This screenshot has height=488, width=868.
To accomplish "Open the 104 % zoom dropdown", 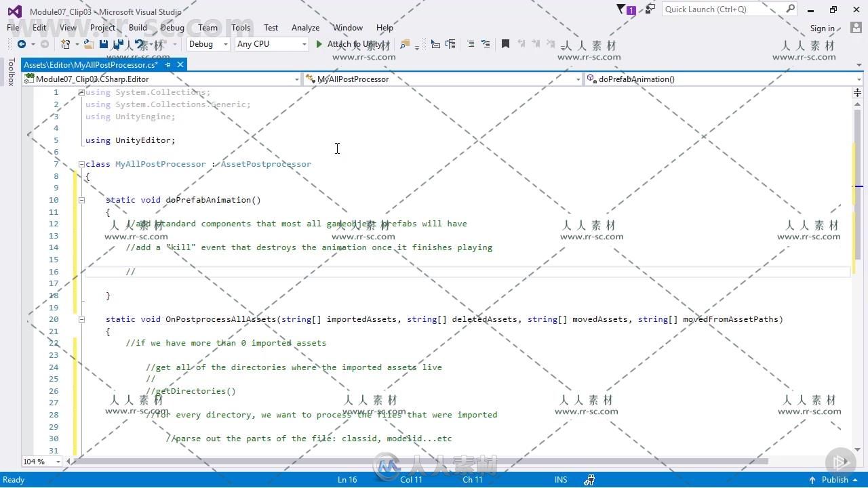I will [41, 462].
